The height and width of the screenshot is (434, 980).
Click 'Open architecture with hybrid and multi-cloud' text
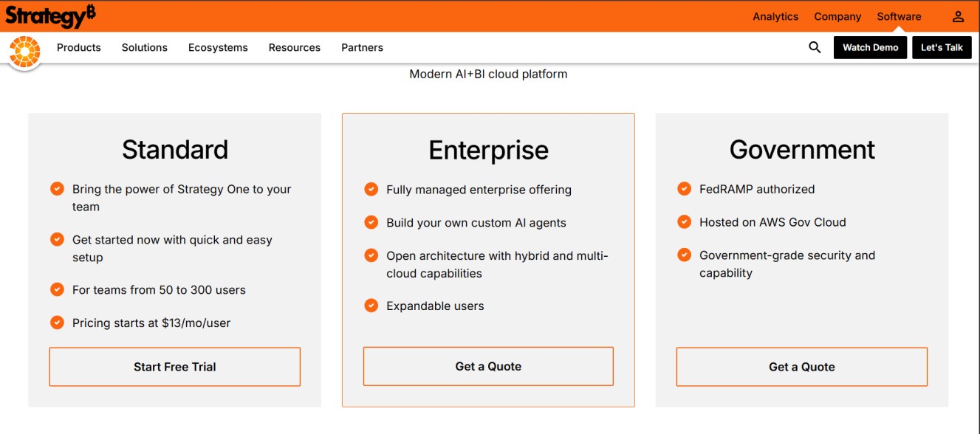pyautogui.click(x=497, y=264)
